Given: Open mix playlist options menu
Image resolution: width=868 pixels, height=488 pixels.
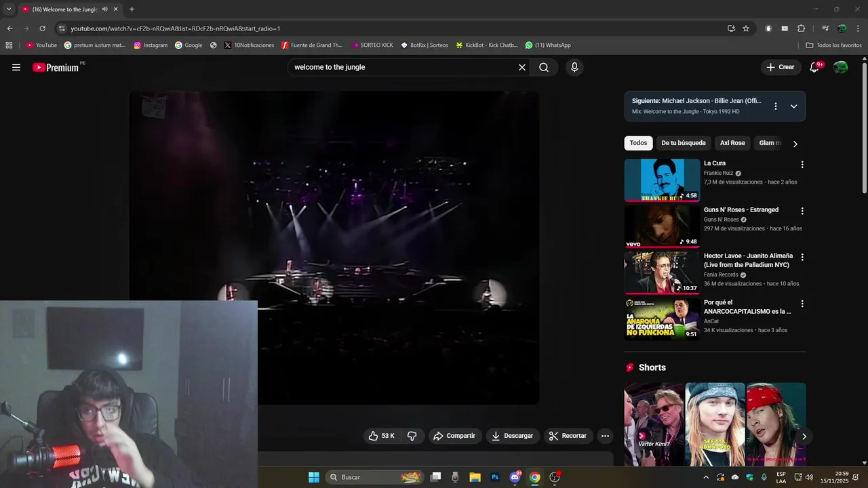Looking at the screenshot, I should pos(776,106).
